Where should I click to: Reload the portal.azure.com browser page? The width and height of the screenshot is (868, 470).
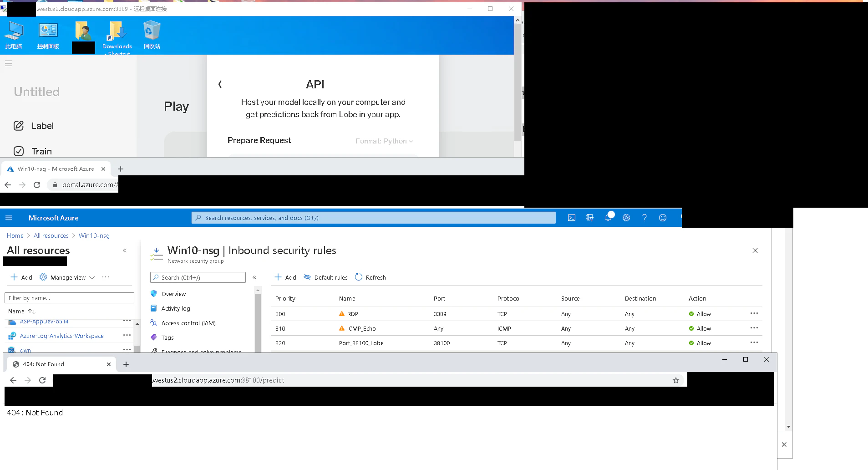[37, 185]
